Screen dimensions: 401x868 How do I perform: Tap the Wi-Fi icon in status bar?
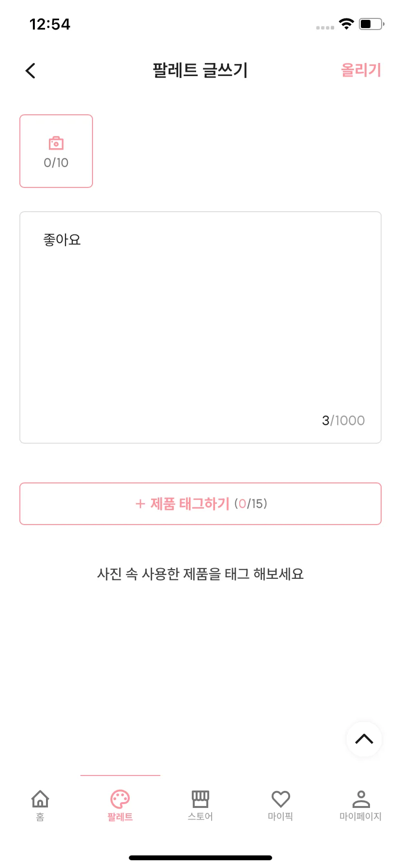pyautogui.click(x=347, y=24)
